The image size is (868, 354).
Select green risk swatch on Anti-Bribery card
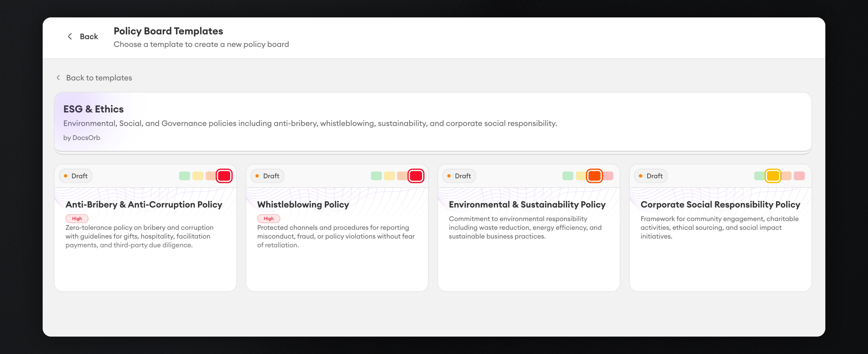coord(185,176)
